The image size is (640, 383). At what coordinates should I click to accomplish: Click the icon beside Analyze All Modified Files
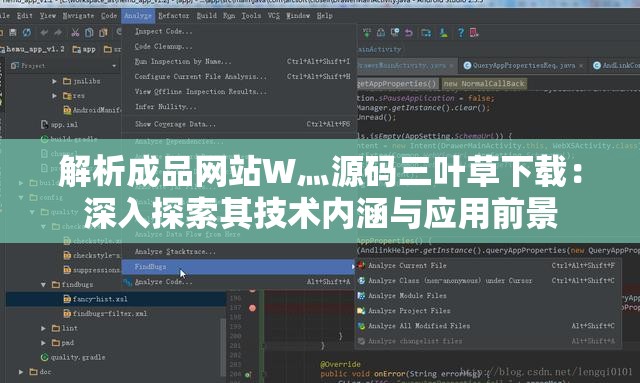tap(361, 326)
